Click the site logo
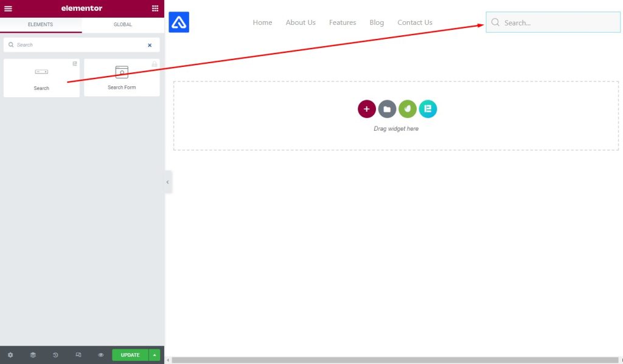The width and height of the screenshot is (623, 364). click(179, 22)
